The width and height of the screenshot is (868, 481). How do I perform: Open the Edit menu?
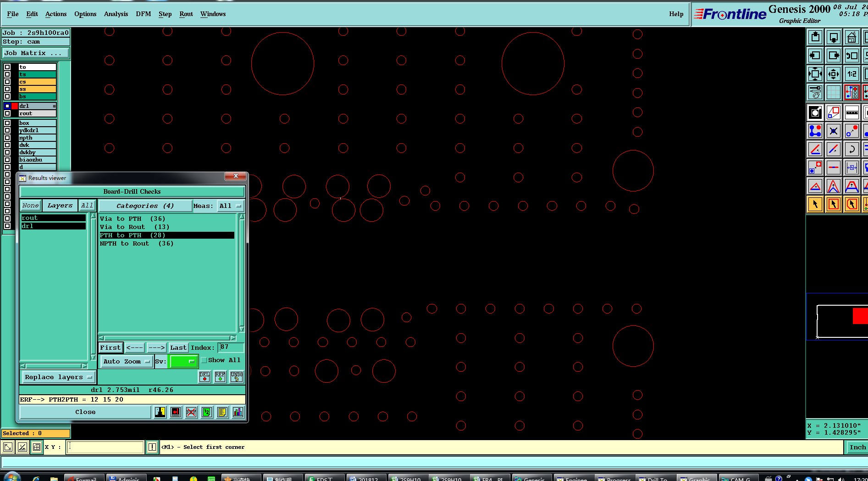[x=32, y=14]
